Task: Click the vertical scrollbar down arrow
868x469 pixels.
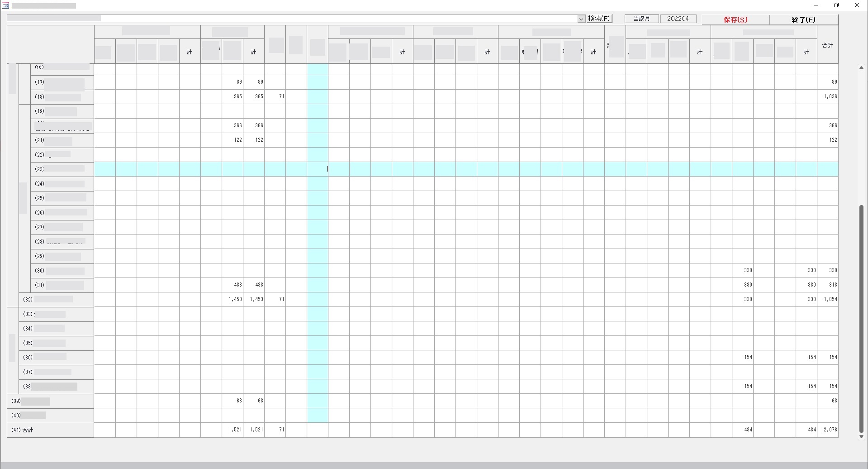Action: pos(861,437)
